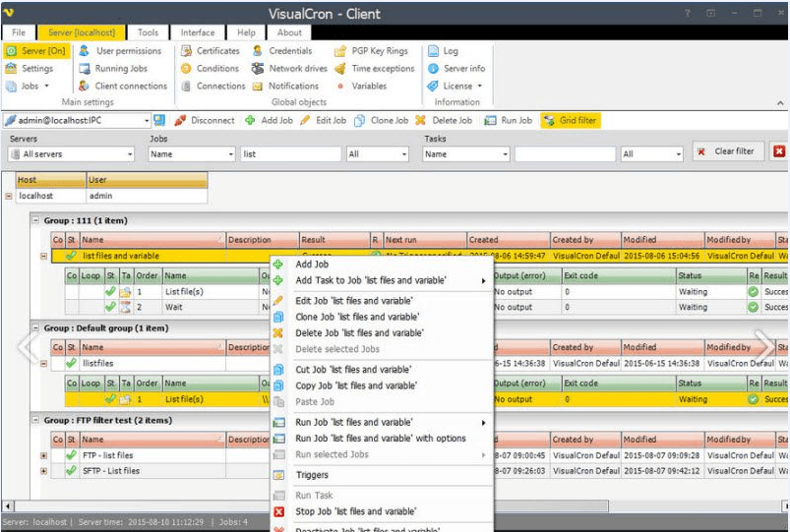Collapse Group : FTP filter test section
790x532 pixels.
coord(35,420)
